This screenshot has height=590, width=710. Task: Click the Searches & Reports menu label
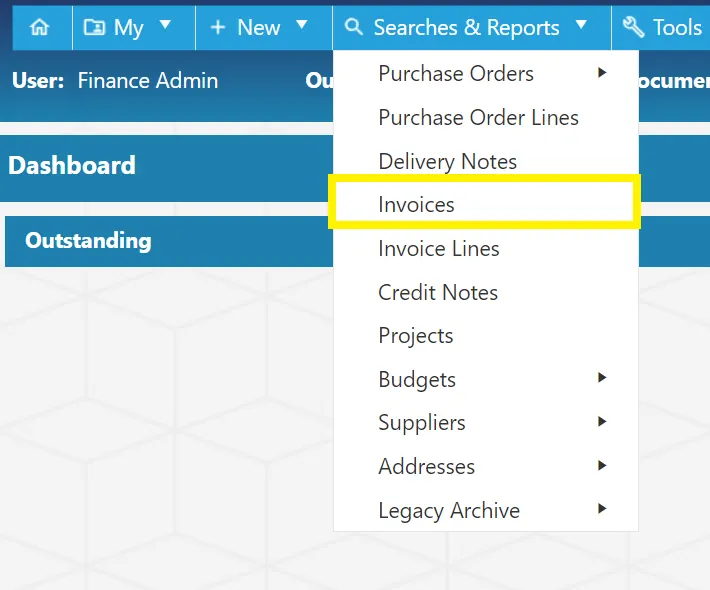(466, 28)
